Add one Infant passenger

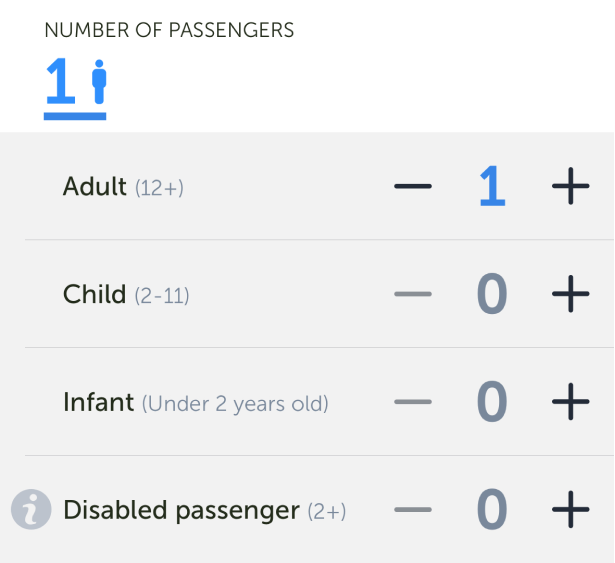pos(570,402)
